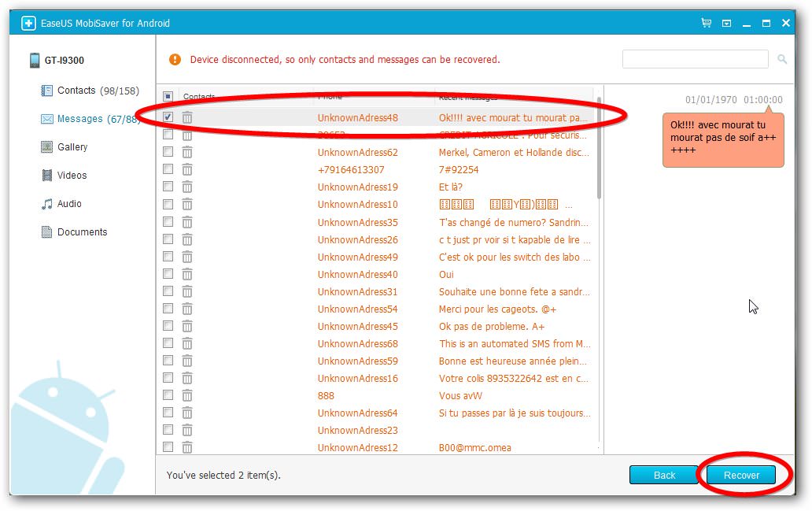The height and width of the screenshot is (511, 812).
Task: Check the UnknownAdress26 message checkbox
Action: (x=168, y=239)
